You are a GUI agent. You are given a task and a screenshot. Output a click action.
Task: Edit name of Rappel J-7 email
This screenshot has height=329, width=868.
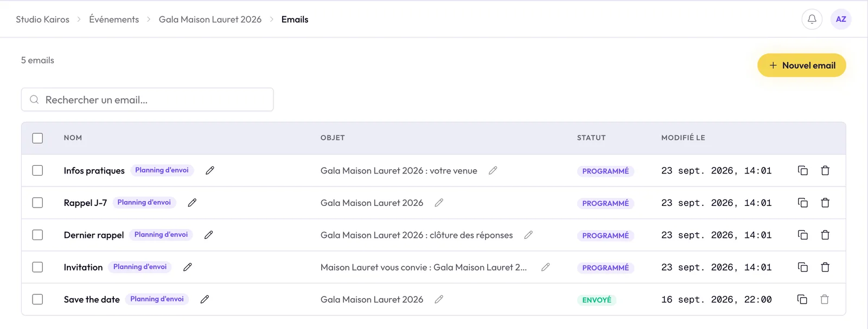[192, 203]
